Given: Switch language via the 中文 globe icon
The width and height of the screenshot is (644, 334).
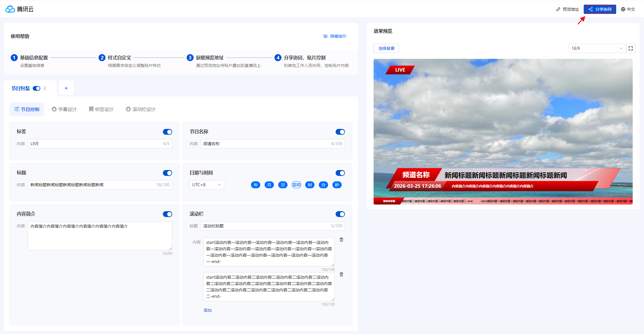Looking at the screenshot, I should [x=628, y=9].
